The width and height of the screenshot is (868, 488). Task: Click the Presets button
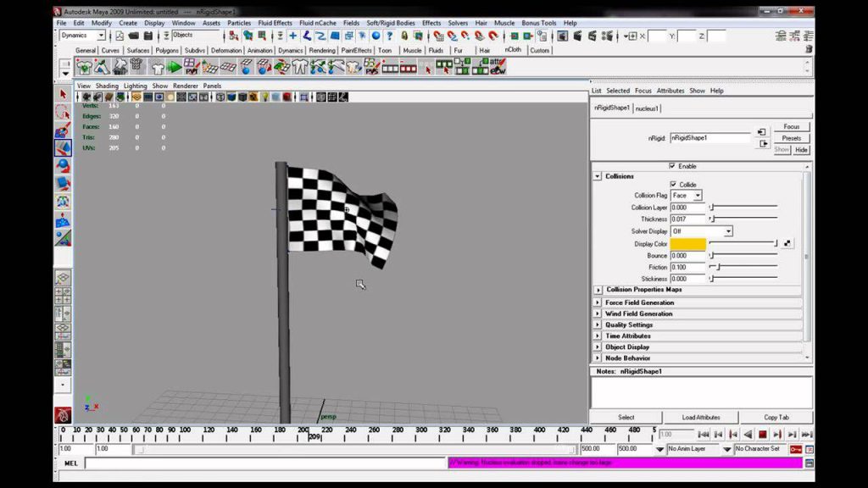pos(792,138)
